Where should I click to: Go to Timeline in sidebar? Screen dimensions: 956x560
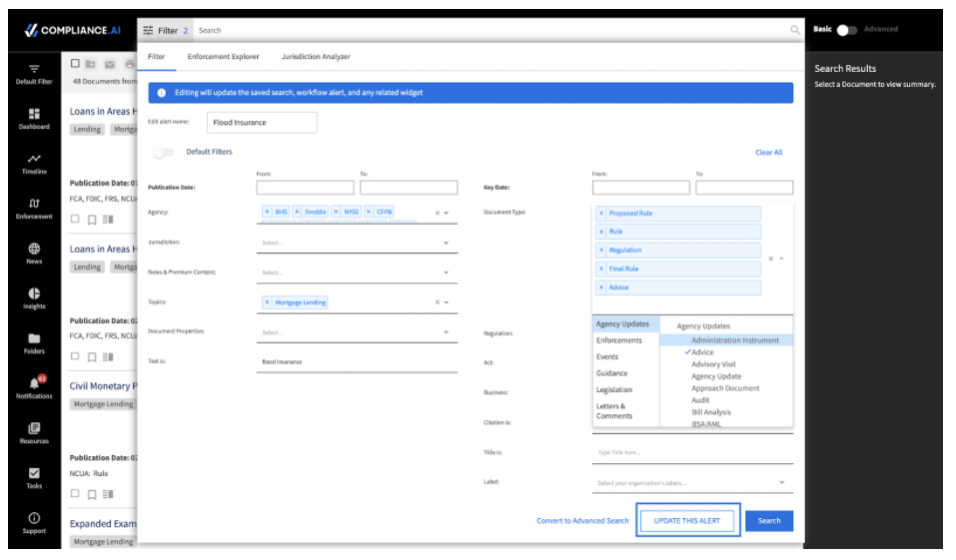[x=34, y=164]
